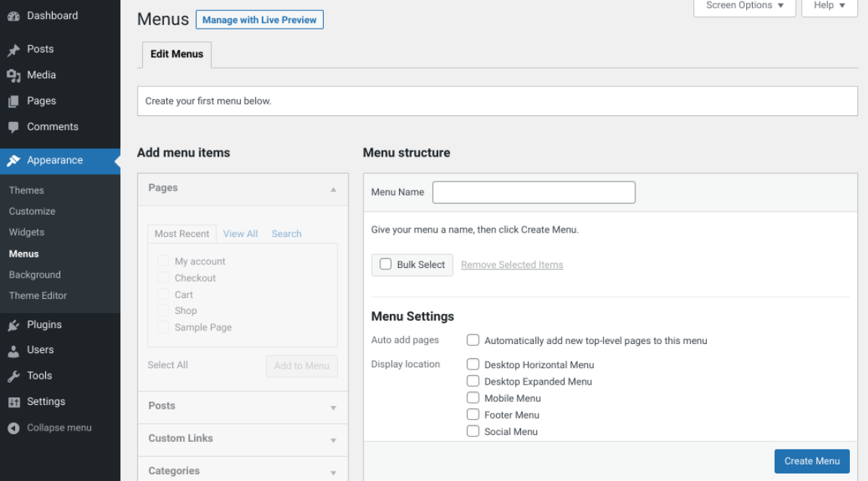Click the Collapse menu arrow icon
This screenshot has width=868, height=481.
pyautogui.click(x=14, y=428)
